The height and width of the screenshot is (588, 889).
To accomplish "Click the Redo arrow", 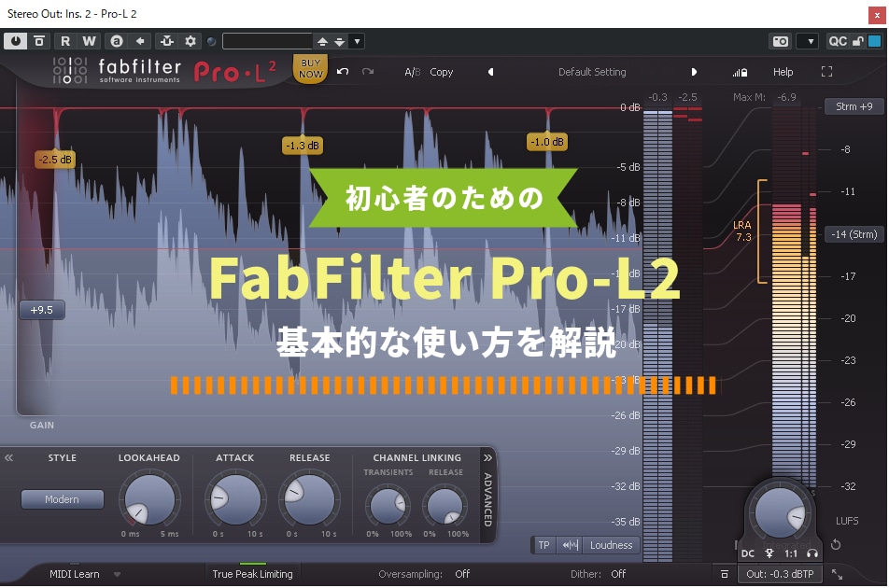I will pyautogui.click(x=368, y=72).
